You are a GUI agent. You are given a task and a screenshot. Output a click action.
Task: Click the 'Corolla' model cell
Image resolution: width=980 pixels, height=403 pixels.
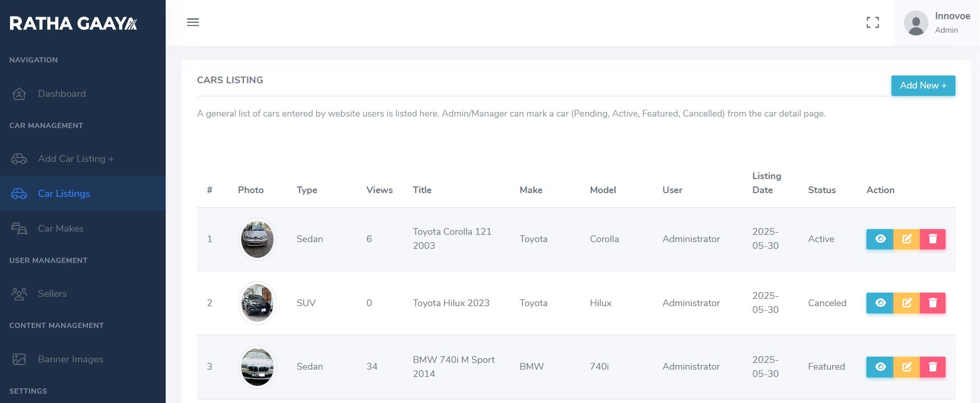pyautogui.click(x=604, y=239)
